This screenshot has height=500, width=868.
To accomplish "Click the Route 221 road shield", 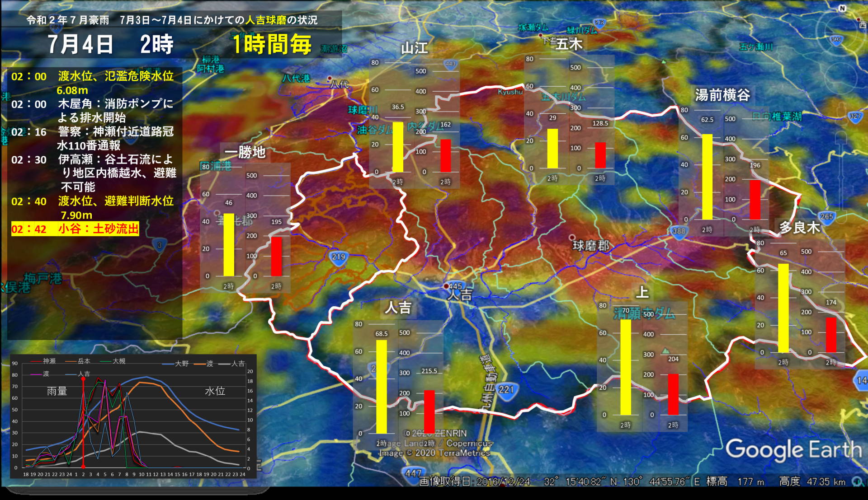I will (x=507, y=389).
